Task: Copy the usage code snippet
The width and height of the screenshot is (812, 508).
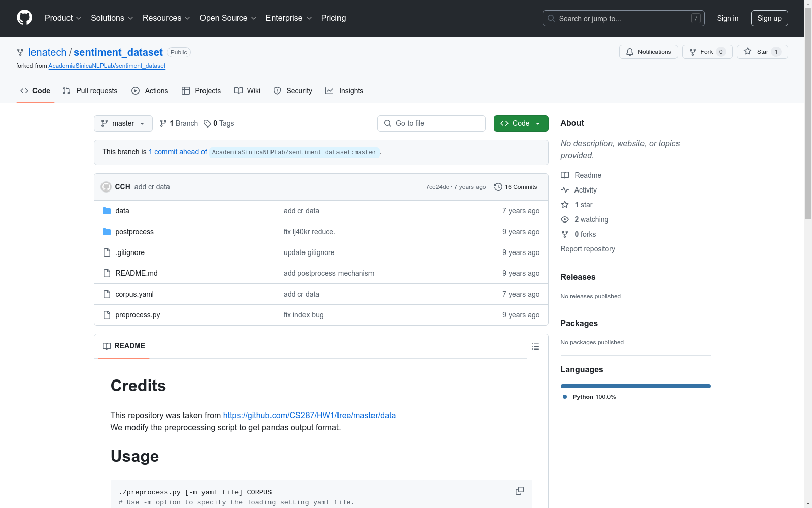Action: coord(520,491)
